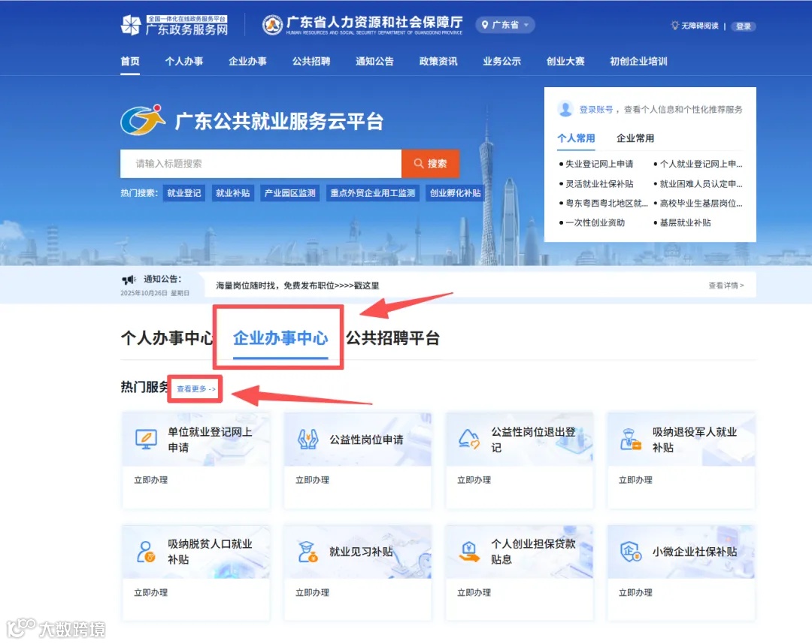Open the 通知公告 nav menu

375,62
